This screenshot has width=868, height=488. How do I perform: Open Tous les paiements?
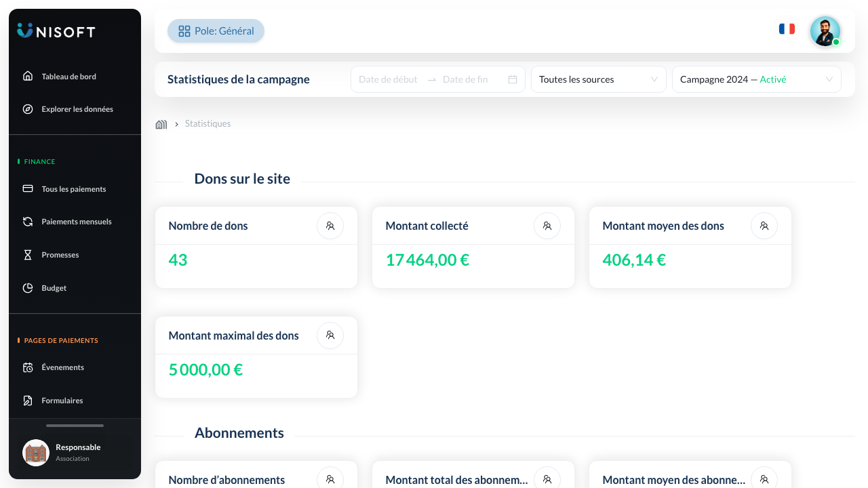pos(74,189)
